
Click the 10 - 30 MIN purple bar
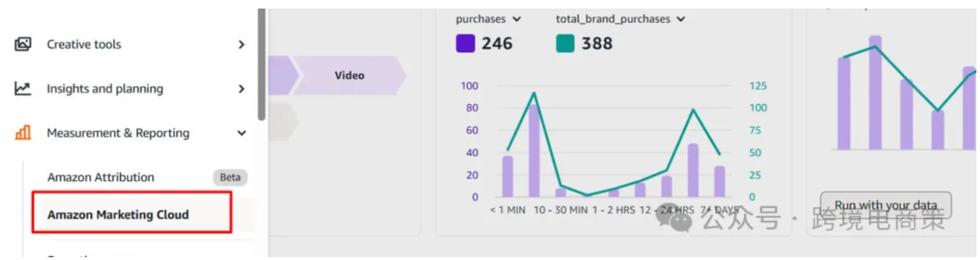534,151
